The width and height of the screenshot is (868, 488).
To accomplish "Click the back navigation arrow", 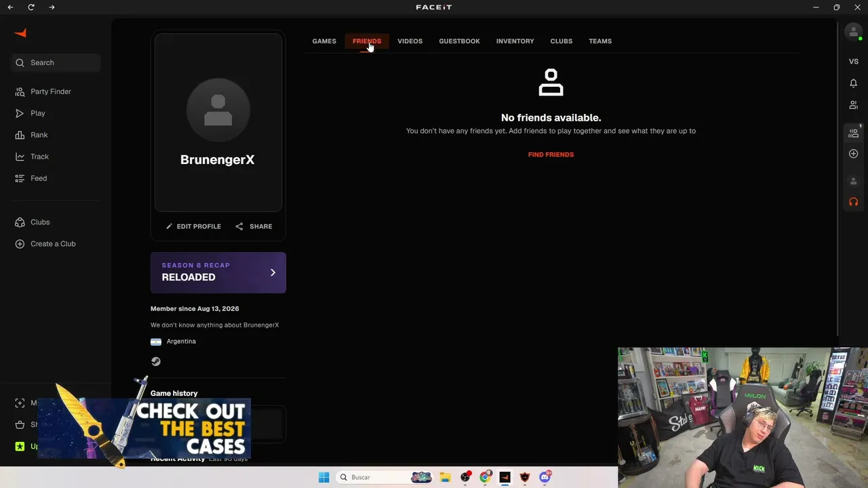I will (x=10, y=7).
